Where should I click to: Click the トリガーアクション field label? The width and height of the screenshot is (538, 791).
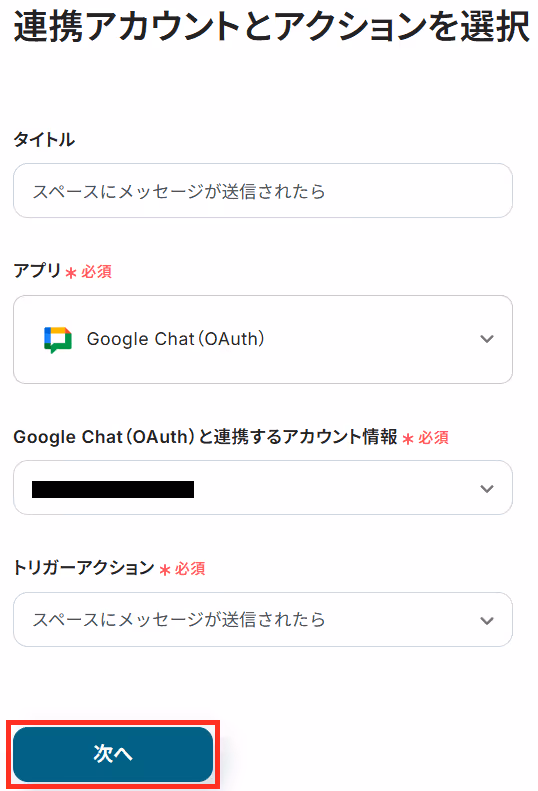pyautogui.click(x=84, y=568)
